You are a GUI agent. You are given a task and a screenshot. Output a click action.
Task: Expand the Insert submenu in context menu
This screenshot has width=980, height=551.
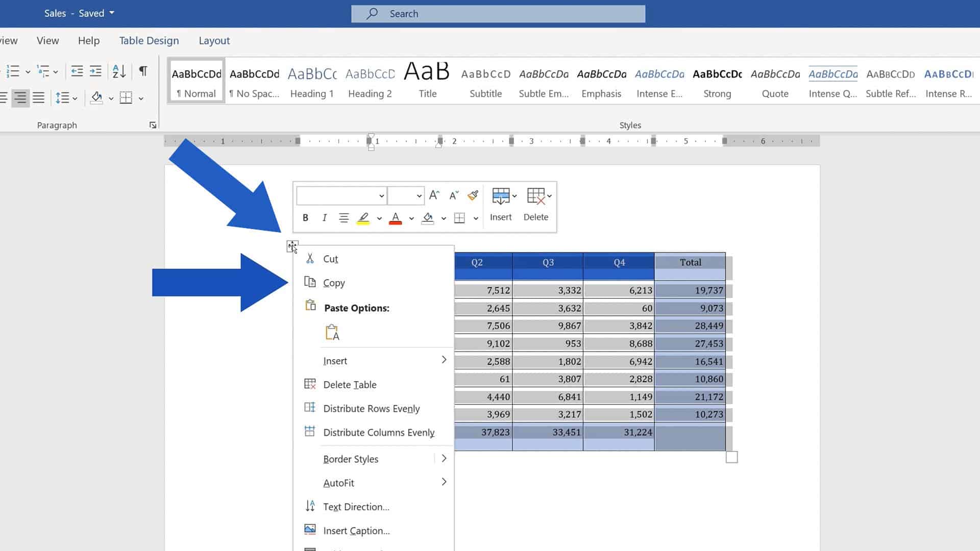(x=444, y=360)
